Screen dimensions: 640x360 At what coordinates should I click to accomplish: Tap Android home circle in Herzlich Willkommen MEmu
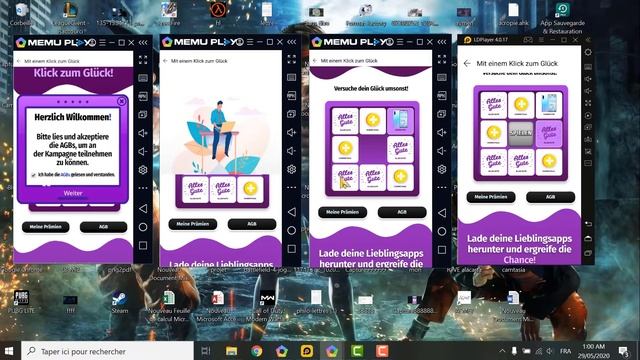tap(143, 227)
